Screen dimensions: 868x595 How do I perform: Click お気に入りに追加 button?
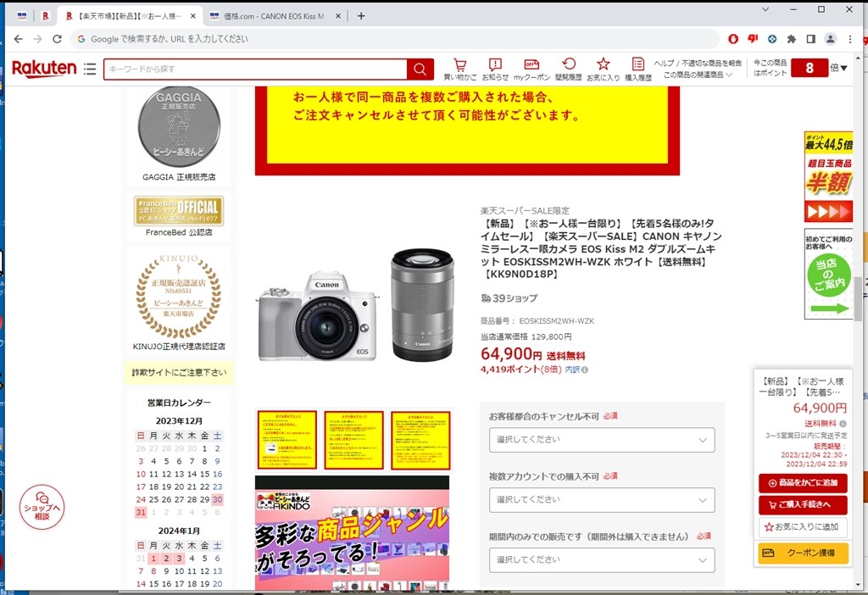click(x=803, y=527)
